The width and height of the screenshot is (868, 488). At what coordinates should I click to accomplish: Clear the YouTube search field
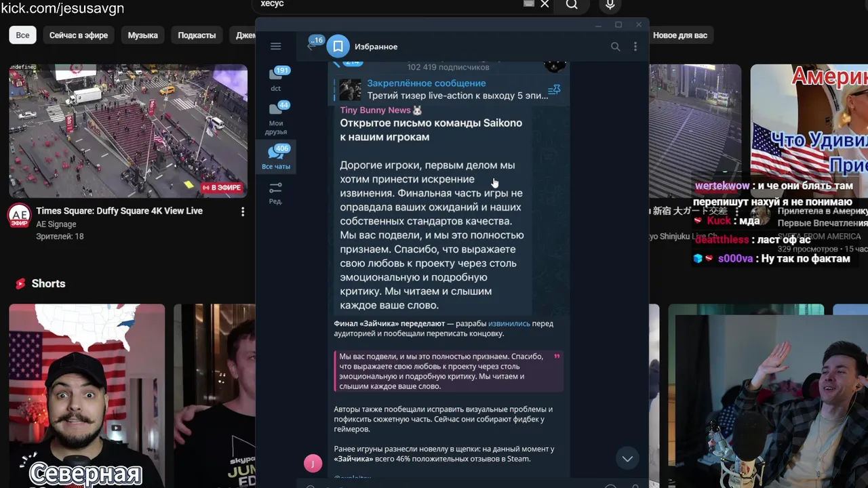[x=545, y=4]
